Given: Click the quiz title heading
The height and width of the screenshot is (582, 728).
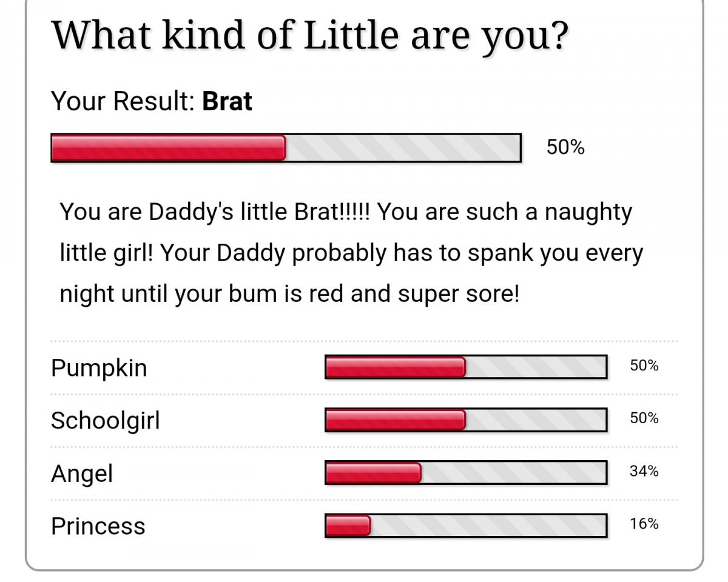Looking at the screenshot, I should click(x=310, y=35).
